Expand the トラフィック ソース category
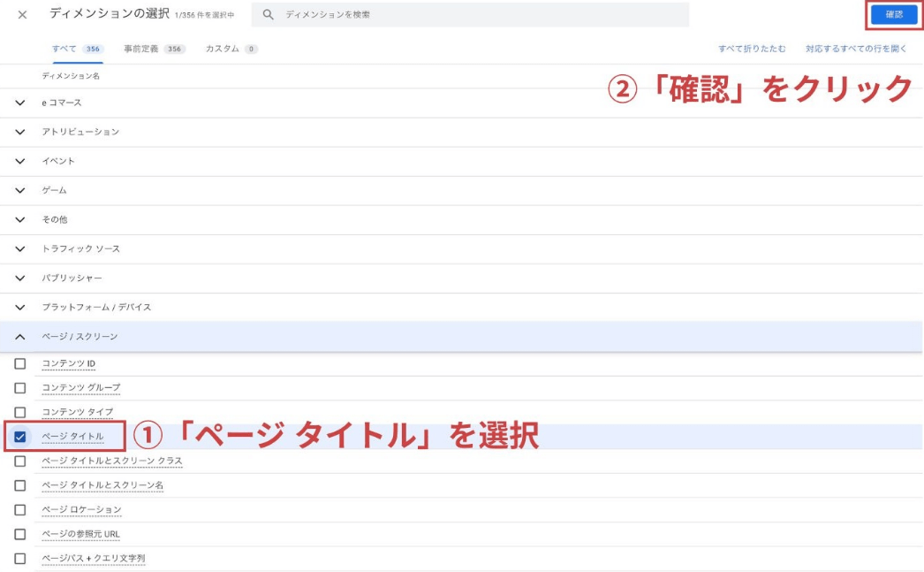924x572 pixels. click(x=20, y=248)
